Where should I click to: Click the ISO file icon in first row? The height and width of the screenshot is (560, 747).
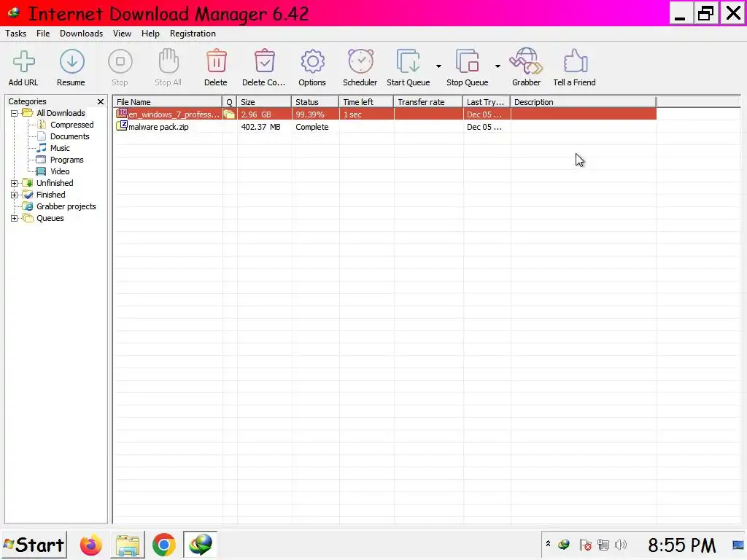tap(122, 113)
